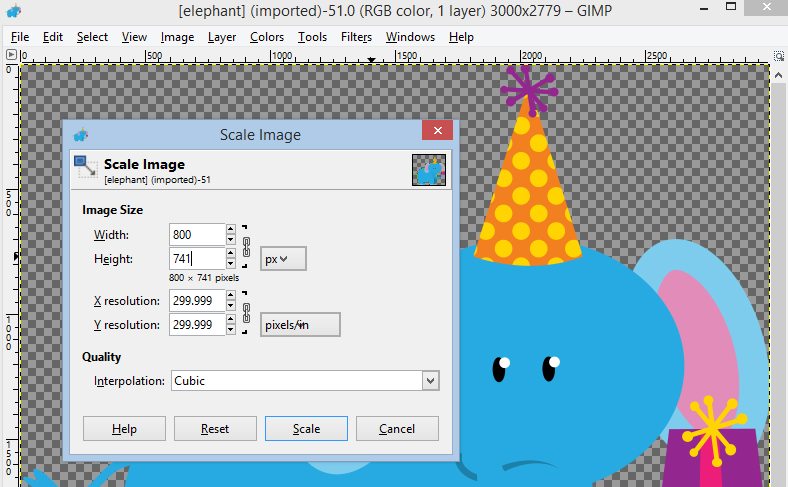Click the Reset button

[x=215, y=429]
